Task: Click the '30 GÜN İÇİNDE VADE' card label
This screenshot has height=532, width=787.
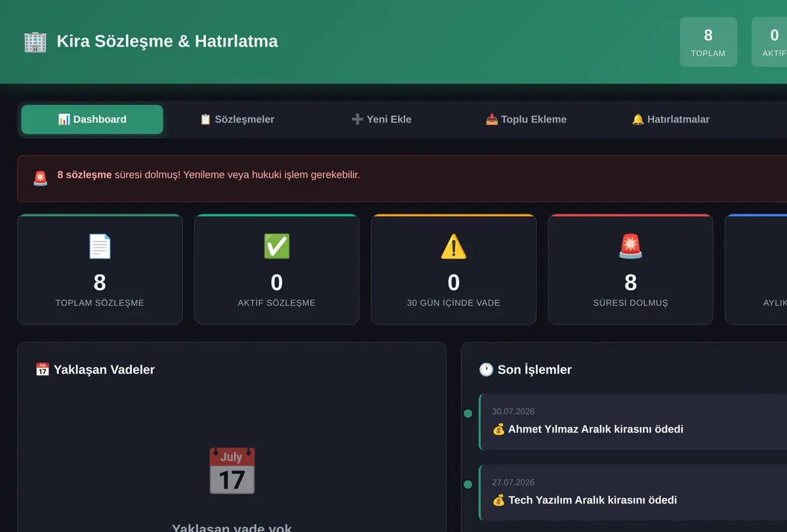Action: click(x=454, y=303)
